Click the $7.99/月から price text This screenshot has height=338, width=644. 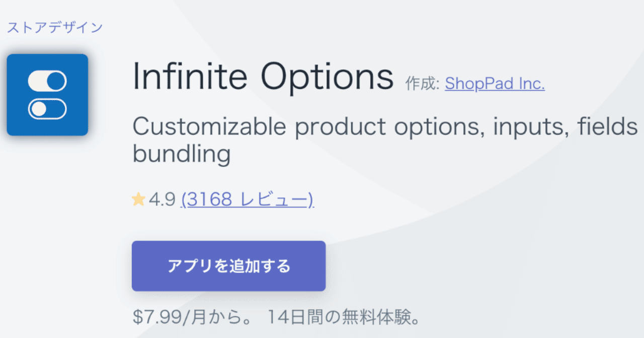pos(195,317)
